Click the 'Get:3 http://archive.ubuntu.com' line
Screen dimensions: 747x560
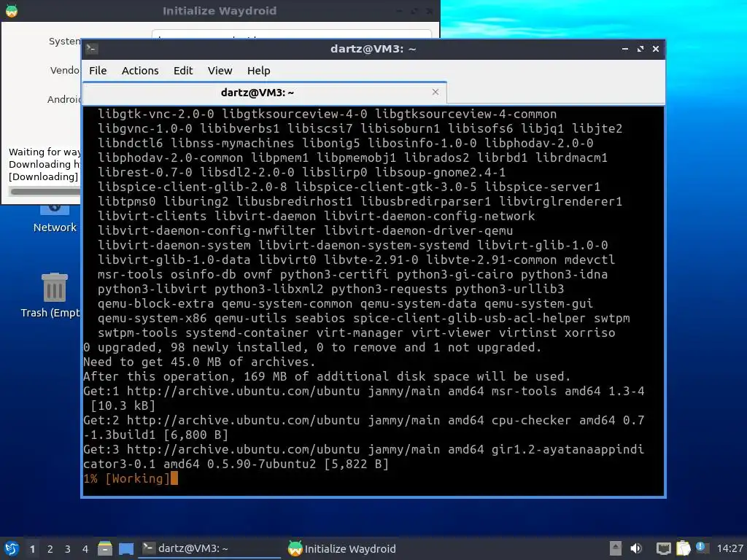(364, 456)
